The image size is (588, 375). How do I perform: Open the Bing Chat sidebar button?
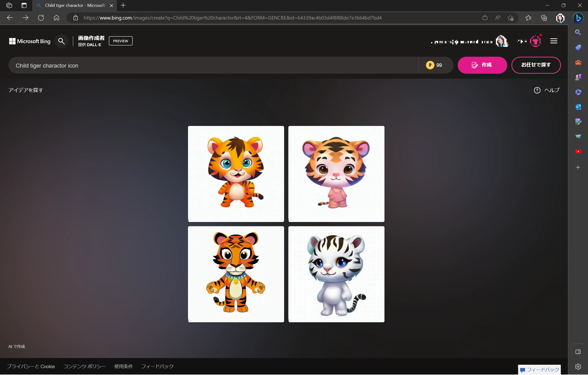pos(578,18)
